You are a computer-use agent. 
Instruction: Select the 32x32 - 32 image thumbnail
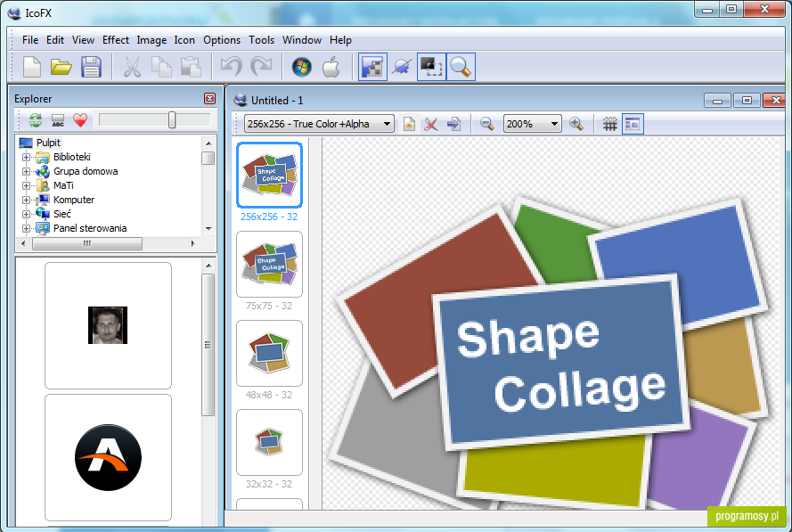click(x=269, y=442)
